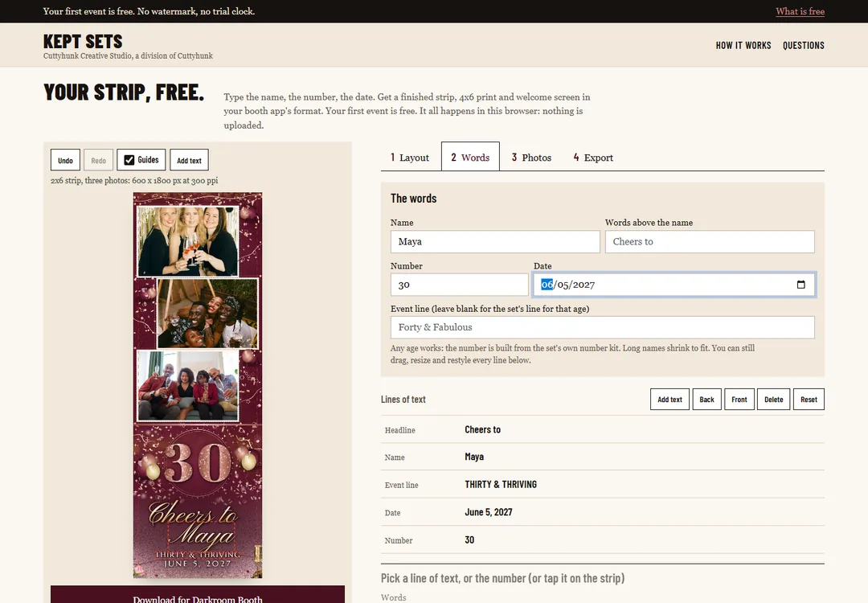Select the Event line THIRTY & THRIVING row

click(602, 485)
